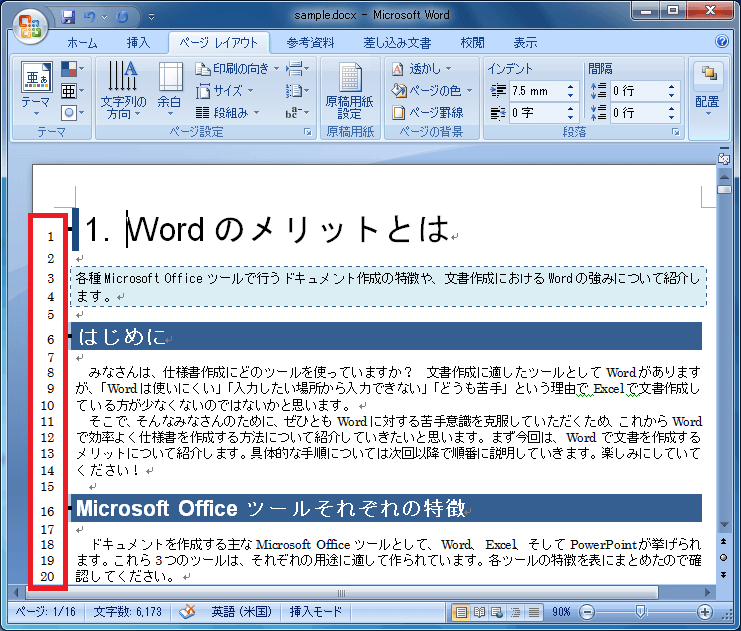The height and width of the screenshot is (631, 741).
Task: Open the 校閲 tab
Action: pyautogui.click(x=472, y=43)
